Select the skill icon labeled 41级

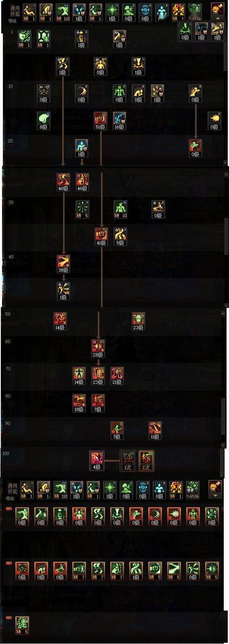point(101,237)
